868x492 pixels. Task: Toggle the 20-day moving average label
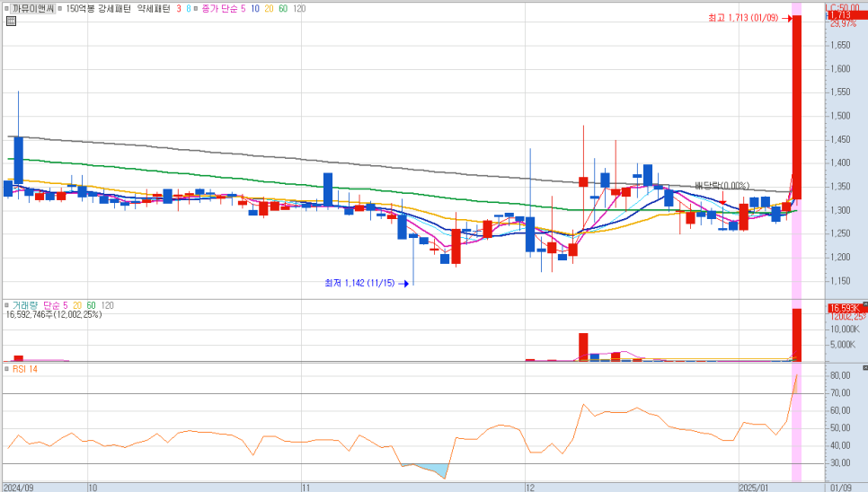click(268, 8)
